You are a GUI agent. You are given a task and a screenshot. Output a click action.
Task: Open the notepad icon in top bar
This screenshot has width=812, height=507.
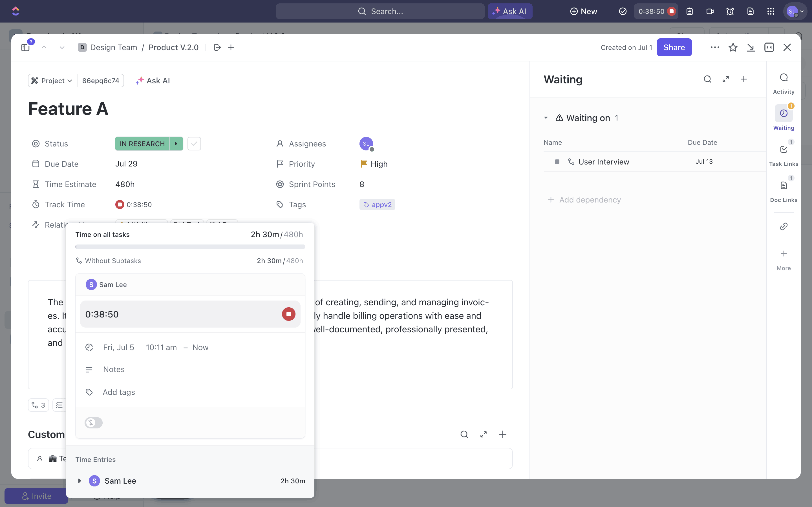tap(690, 11)
